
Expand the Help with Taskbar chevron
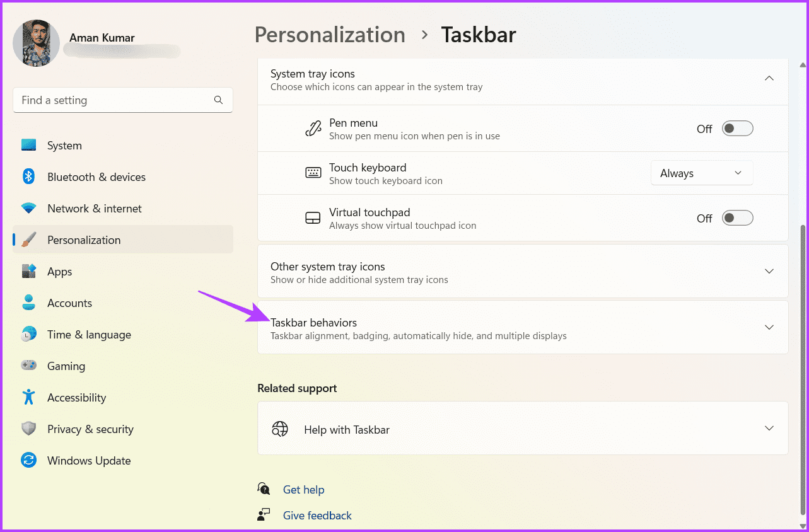pos(769,428)
